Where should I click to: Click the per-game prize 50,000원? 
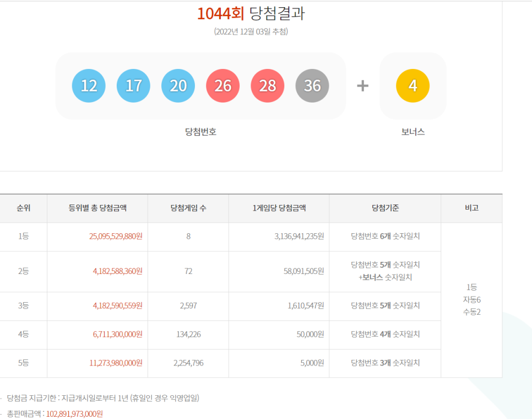coord(311,335)
